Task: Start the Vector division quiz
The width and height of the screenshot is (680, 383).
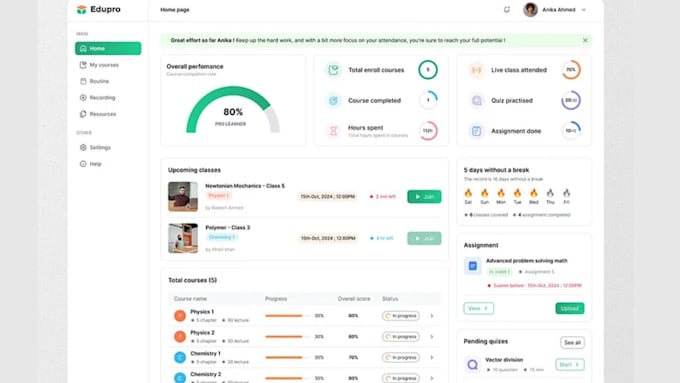Action: click(x=570, y=365)
